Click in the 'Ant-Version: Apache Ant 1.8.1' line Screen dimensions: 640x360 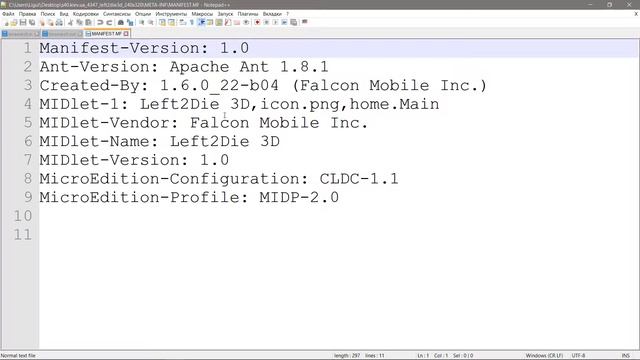pos(184,67)
